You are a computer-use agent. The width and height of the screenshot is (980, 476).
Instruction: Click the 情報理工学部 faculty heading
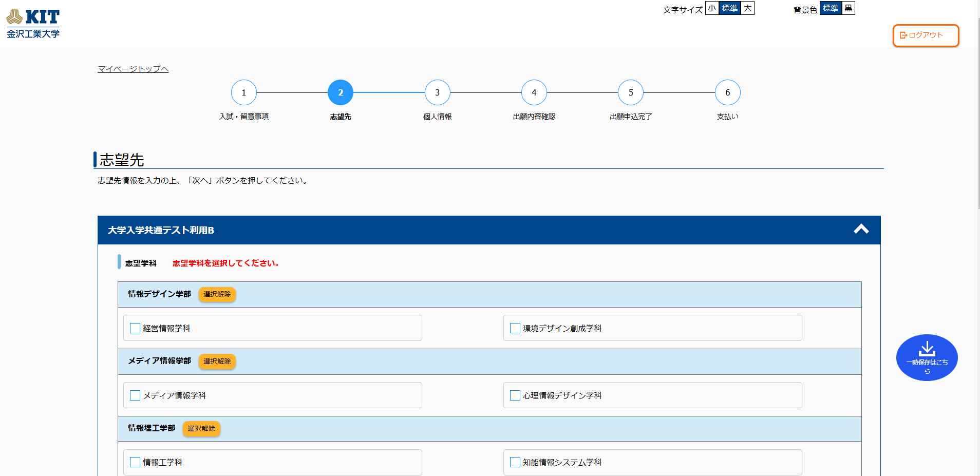(152, 428)
